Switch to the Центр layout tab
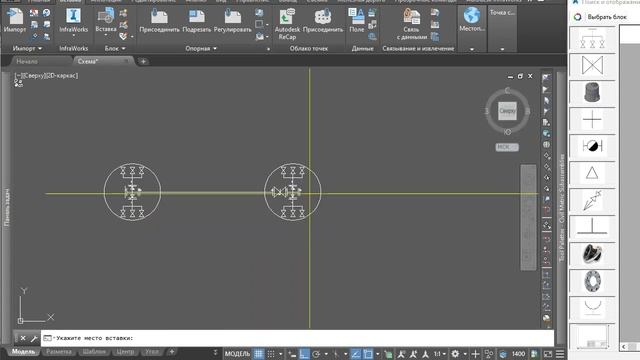Viewport: 640px width, 360px height. (x=125, y=351)
